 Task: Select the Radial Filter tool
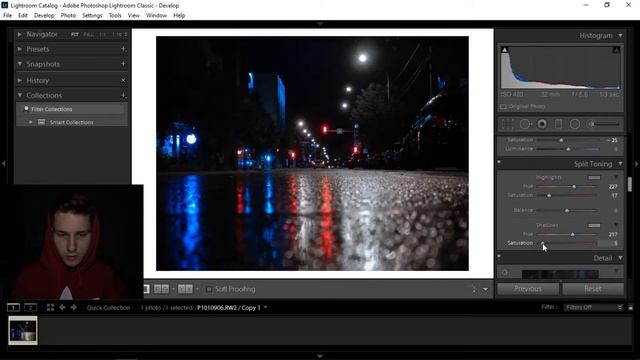(575, 124)
